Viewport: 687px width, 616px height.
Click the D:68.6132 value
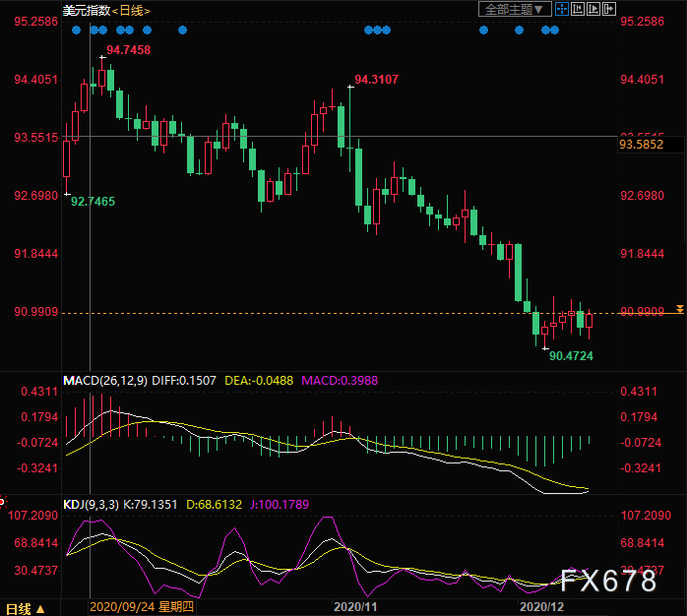214,504
